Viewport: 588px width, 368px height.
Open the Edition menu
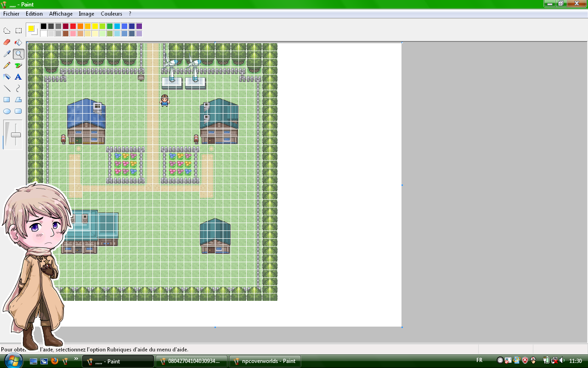[x=34, y=14]
